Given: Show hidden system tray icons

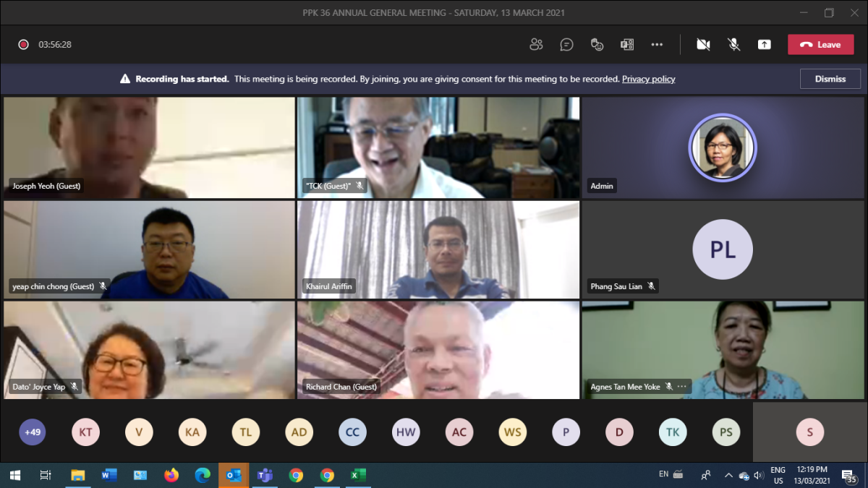Looking at the screenshot, I should [x=728, y=475].
